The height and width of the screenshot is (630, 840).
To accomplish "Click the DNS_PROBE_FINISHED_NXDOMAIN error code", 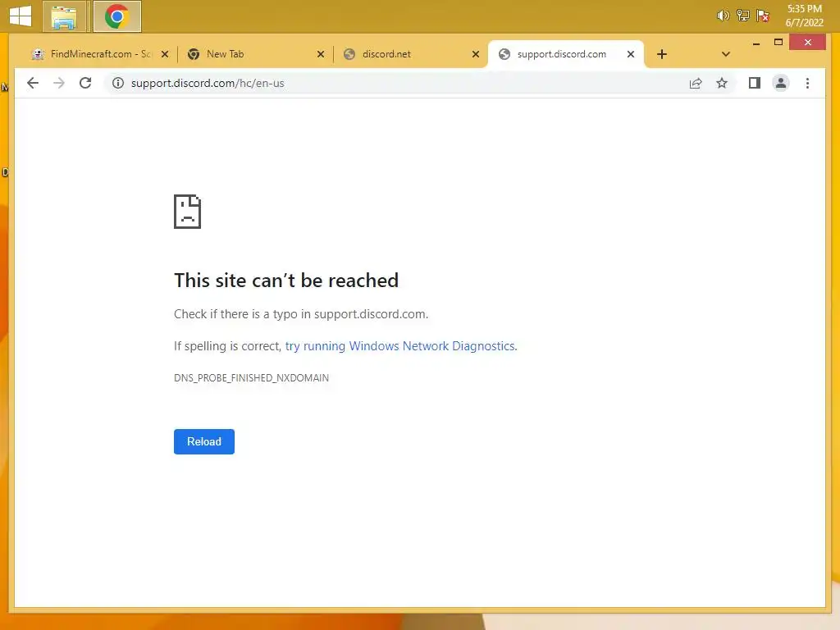I will (x=251, y=377).
